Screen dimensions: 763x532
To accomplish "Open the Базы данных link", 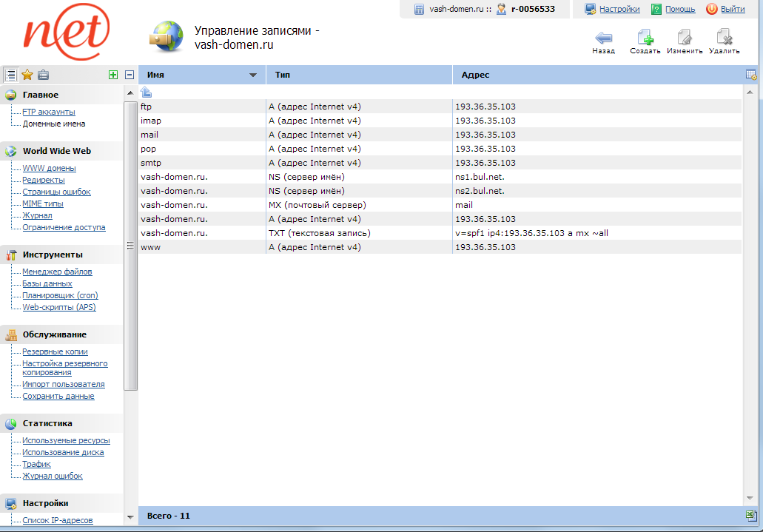I will pyautogui.click(x=47, y=283).
